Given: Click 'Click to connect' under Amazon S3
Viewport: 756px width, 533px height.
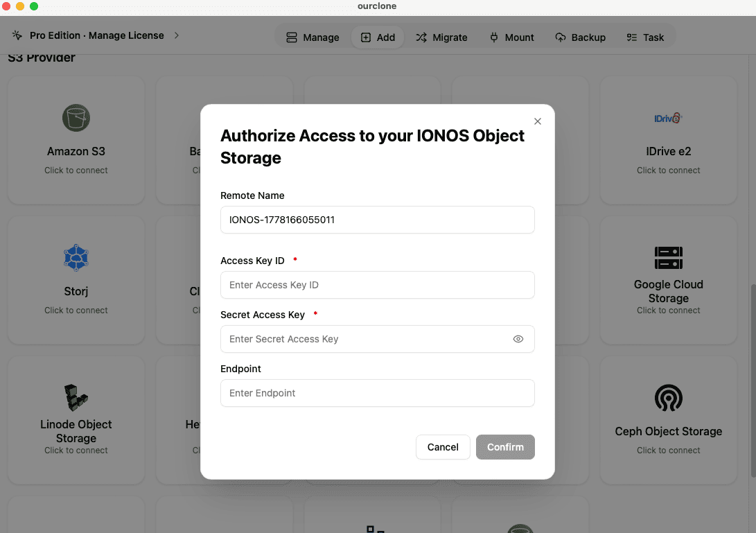Looking at the screenshot, I should [x=76, y=171].
